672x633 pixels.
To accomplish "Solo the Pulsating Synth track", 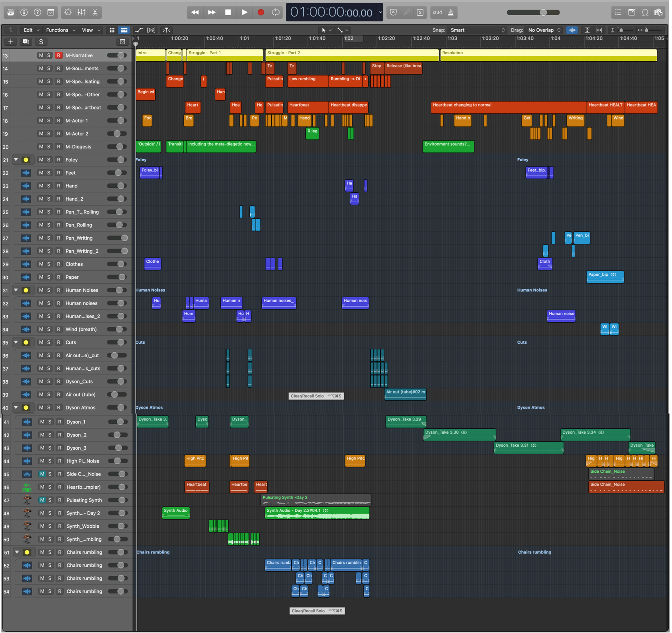I will pyautogui.click(x=50, y=500).
